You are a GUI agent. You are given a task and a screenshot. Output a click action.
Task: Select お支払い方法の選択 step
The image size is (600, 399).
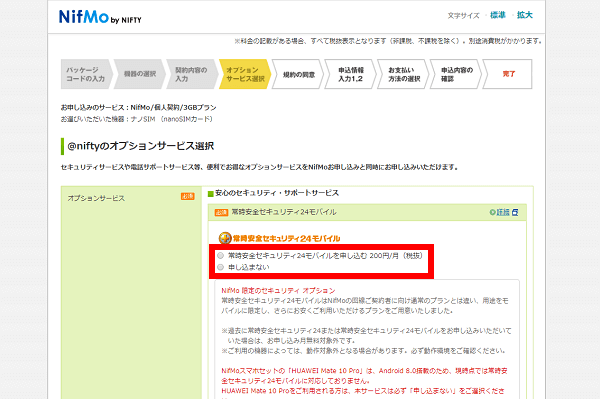pyautogui.click(x=403, y=74)
